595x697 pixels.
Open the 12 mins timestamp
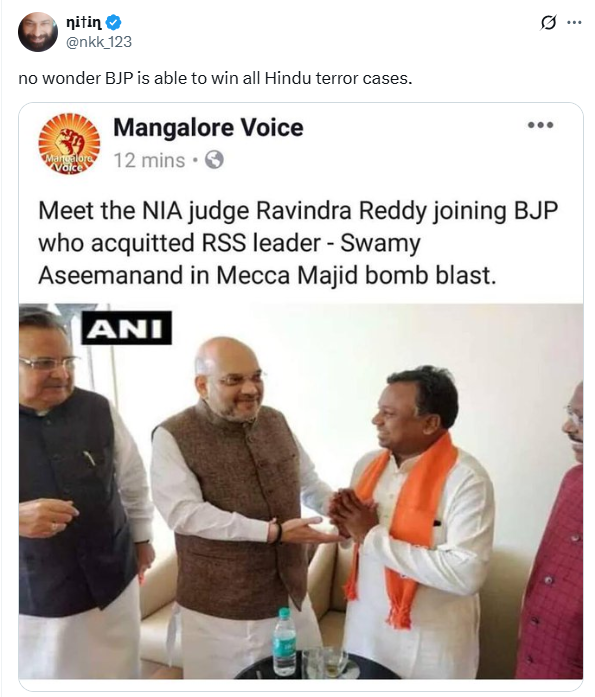tap(149, 160)
